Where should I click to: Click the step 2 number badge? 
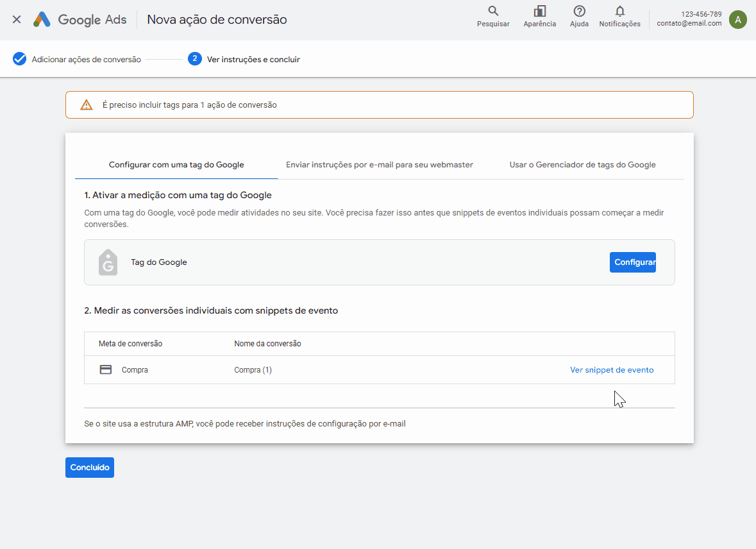(195, 59)
